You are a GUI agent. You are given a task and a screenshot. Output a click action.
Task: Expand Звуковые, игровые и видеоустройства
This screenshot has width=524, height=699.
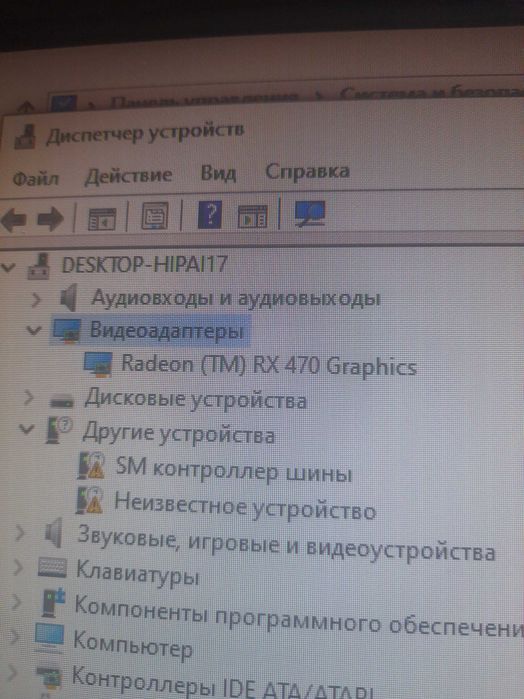(x=20, y=532)
